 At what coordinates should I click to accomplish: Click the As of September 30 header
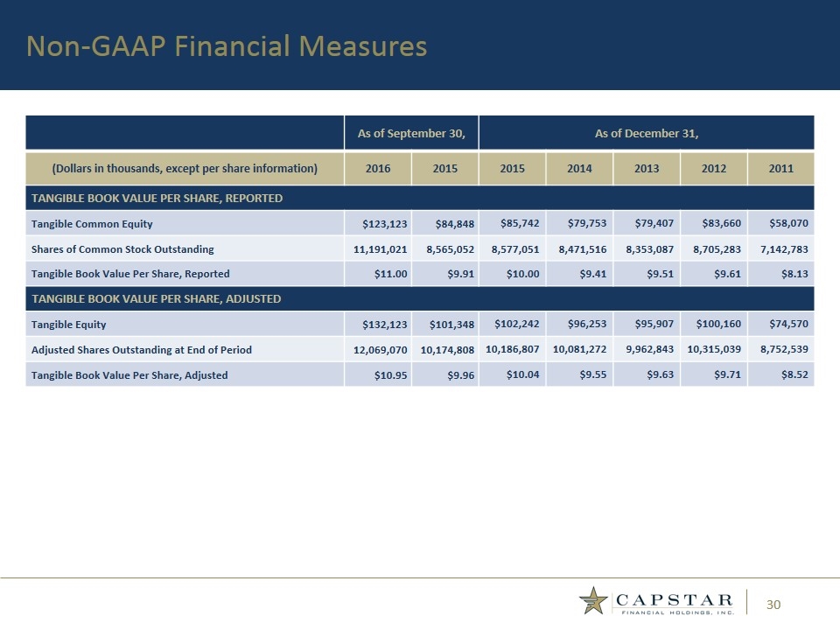pos(411,133)
